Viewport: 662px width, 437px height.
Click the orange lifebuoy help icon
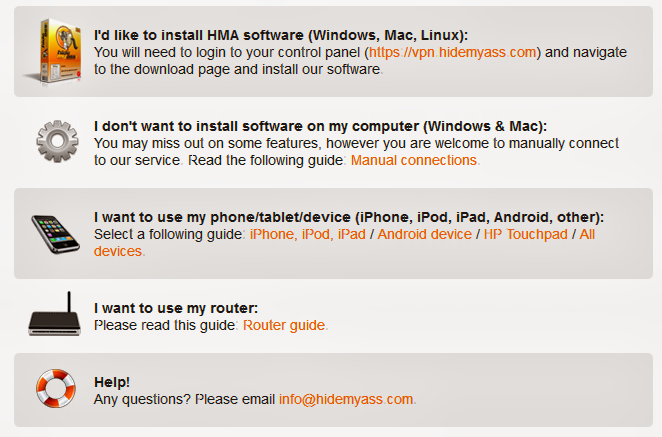pyautogui.click(x=56, y=388)
